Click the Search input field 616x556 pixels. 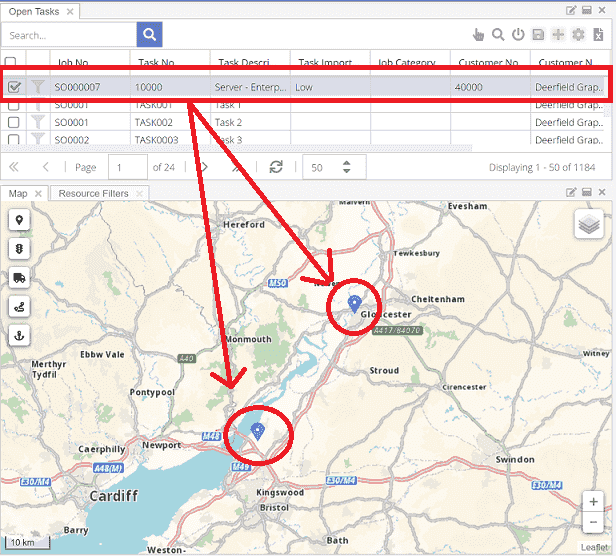(69, 35)
